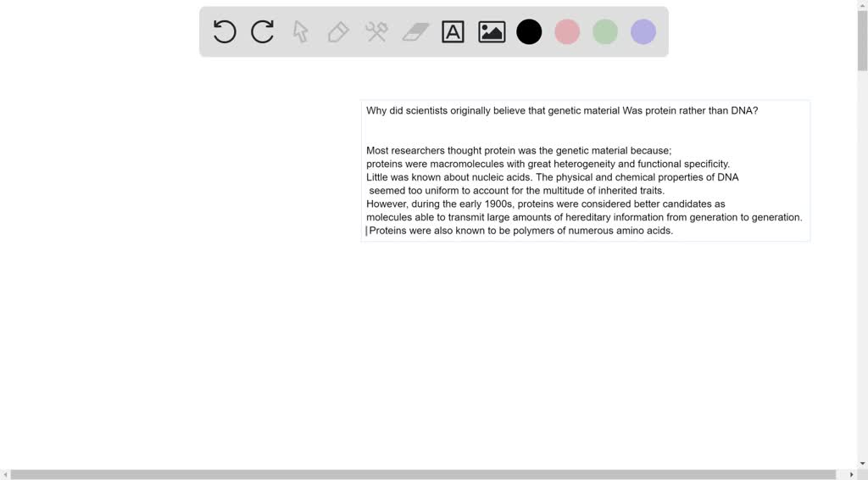Click the insert image icon
The height and width of the screenshot is (480, 868).
tap(492, 31)
